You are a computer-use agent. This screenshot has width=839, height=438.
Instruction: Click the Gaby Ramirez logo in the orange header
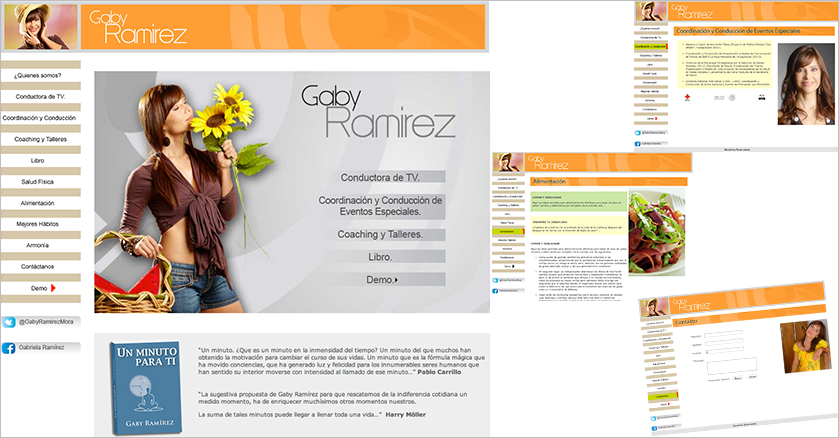coord(123,27)
